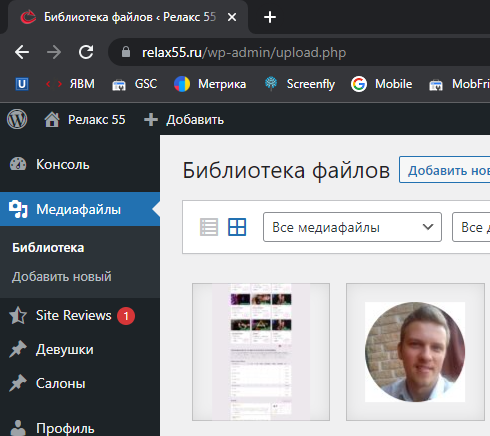Click the home icon beside Релакс 55
This screenshot has width=490, height=436.
(x=52, y=119)
